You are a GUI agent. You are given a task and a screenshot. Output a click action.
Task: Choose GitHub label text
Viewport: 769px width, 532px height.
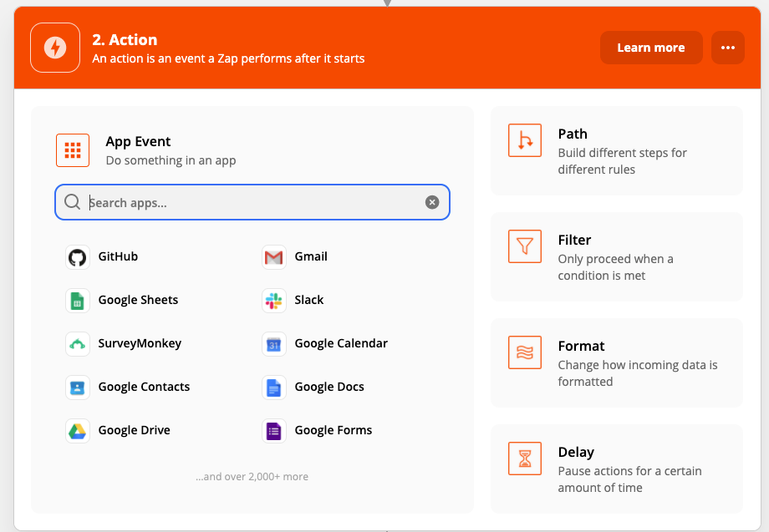(x=118, y=256)
